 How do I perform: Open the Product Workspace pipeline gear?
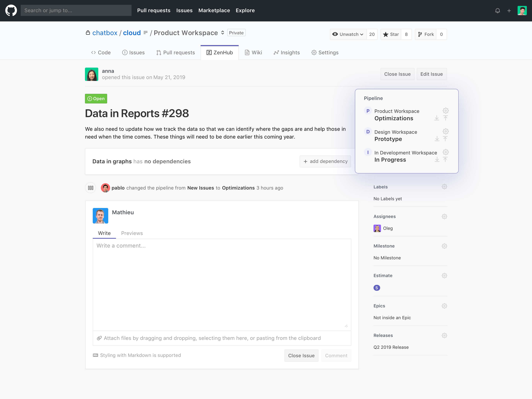tap(445, 111)
